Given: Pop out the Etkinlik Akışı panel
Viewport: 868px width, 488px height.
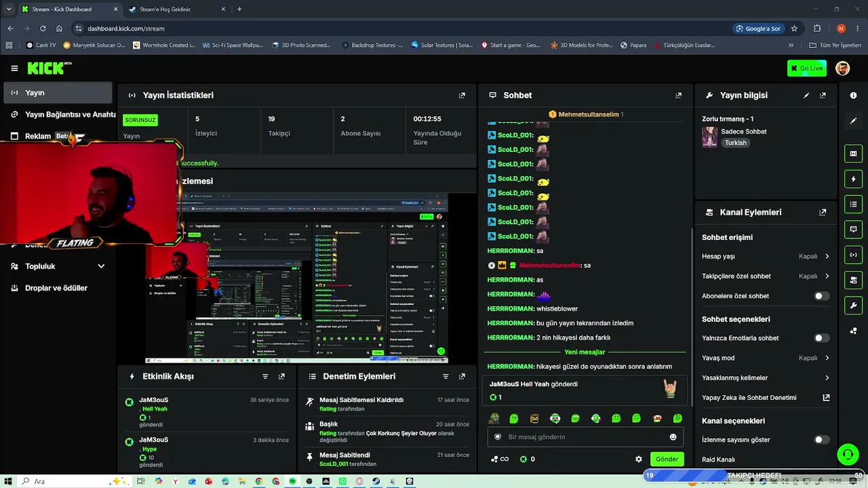Looking at the screenshot, I should [281, 376].
